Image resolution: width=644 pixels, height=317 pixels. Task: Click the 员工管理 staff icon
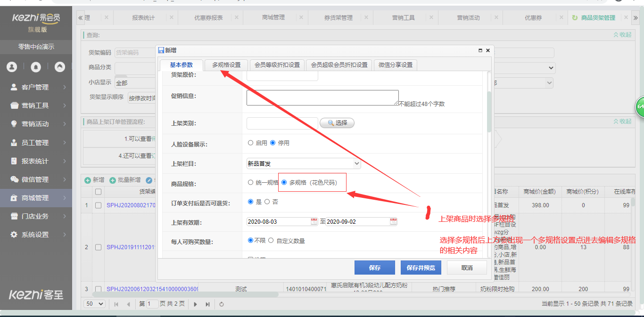click(x=14, y=143)
